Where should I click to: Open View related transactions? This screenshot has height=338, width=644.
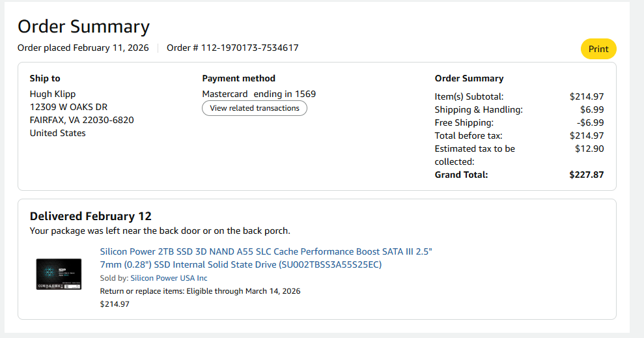click(255, 108)
